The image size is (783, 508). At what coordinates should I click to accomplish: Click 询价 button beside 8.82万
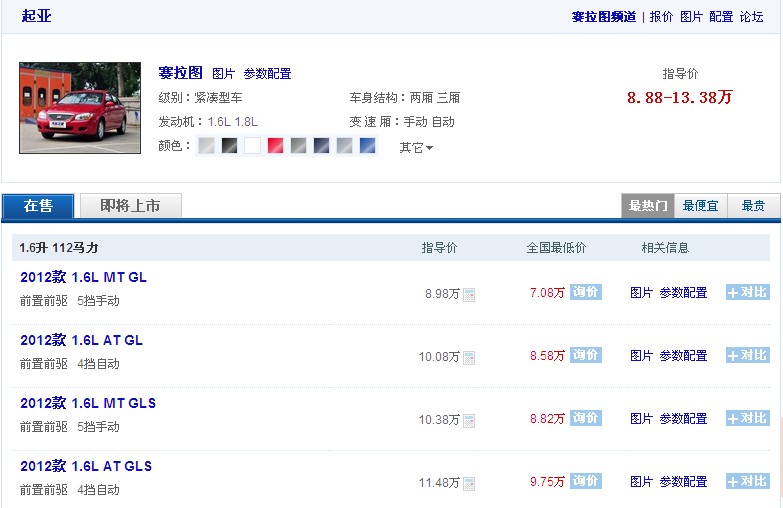585,418
